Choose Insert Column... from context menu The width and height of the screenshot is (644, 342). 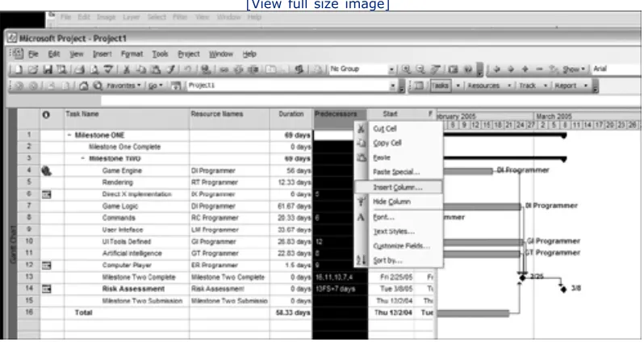pyautogui.click(x=398, y=187)
